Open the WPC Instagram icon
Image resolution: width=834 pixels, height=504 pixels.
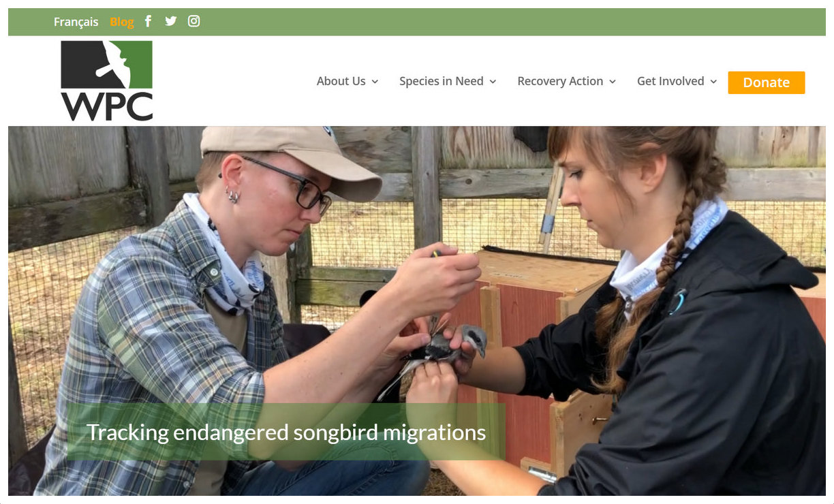click(194, 21)
